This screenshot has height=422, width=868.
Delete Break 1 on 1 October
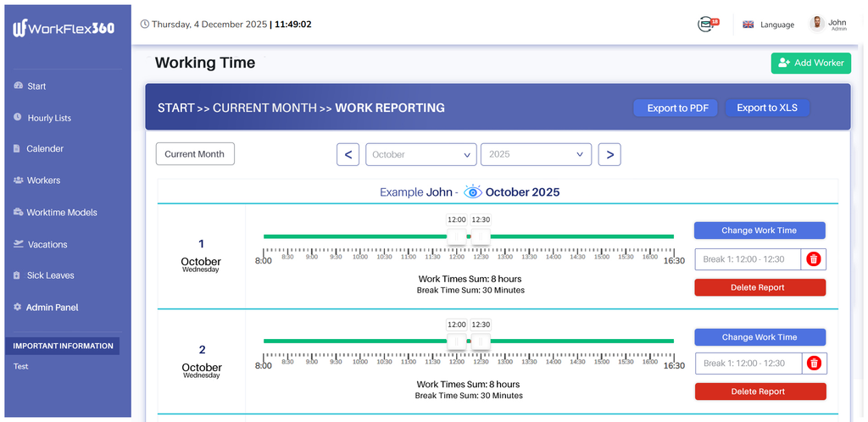coord(814,259)
